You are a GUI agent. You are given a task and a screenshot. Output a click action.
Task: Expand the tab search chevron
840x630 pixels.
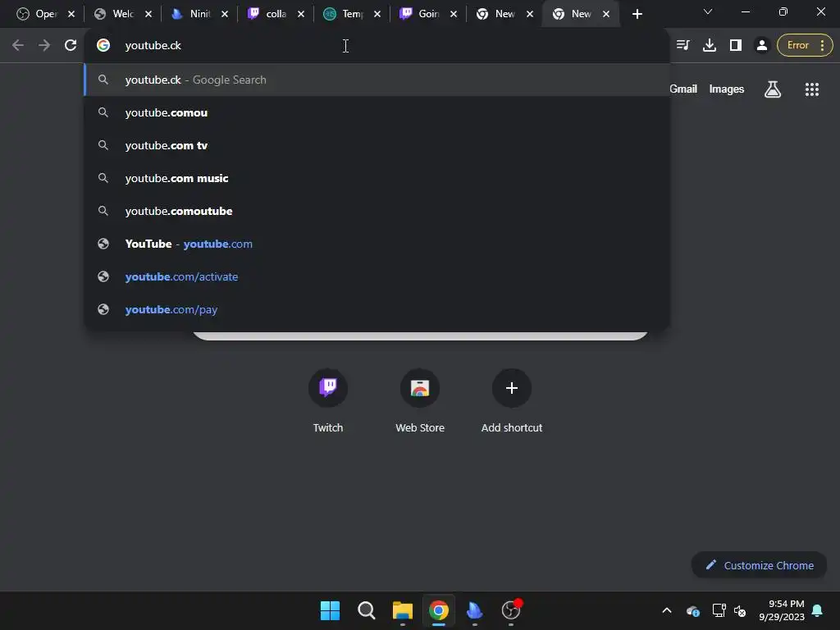coord(708,11)
